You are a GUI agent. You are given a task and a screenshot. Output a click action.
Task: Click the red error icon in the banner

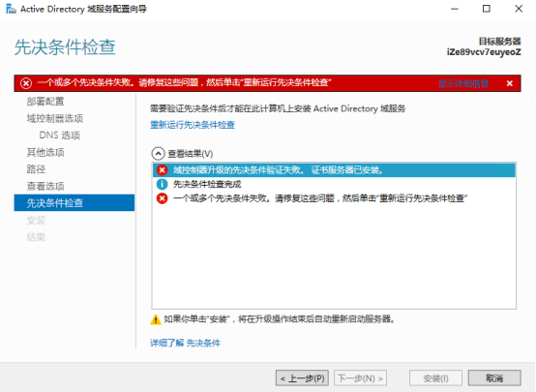[x=26, y=83]
